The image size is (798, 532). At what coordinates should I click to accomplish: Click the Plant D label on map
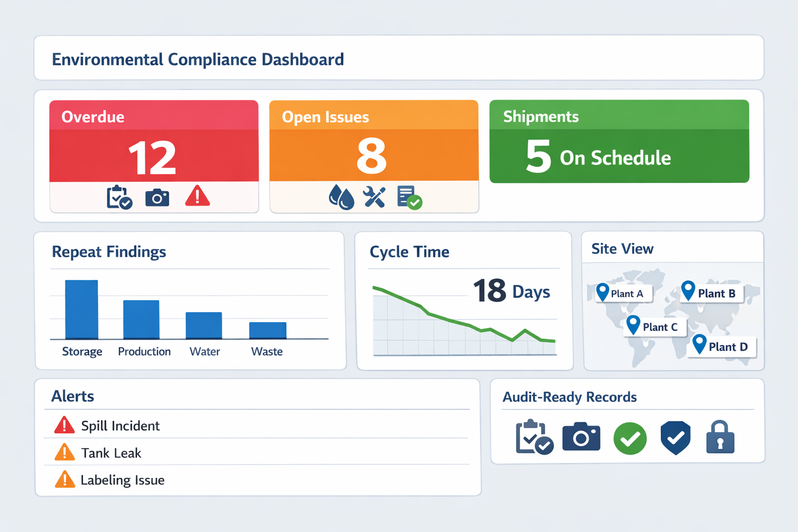(728, 347)
